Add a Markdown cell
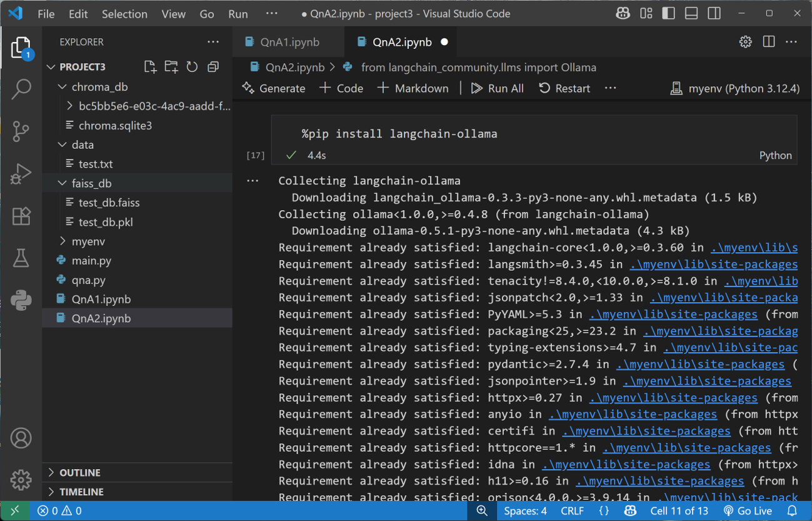This screenshot has width=812, height=521. 413,88
